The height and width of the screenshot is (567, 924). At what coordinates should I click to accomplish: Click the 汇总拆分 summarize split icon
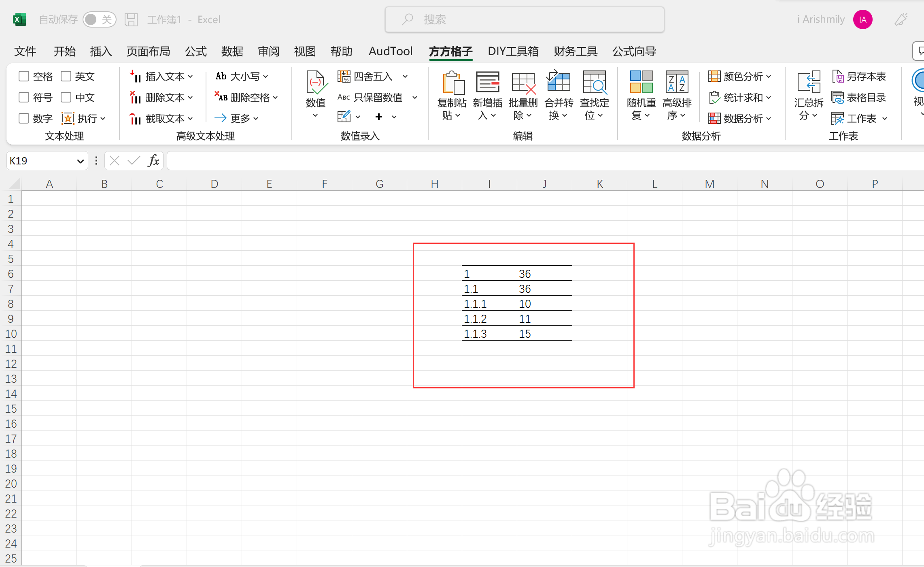809,82
